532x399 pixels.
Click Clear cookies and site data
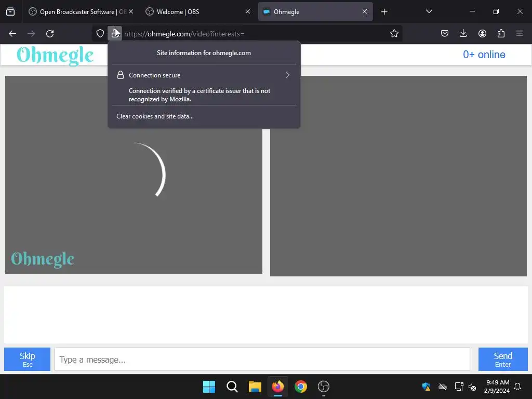(155, 116)
